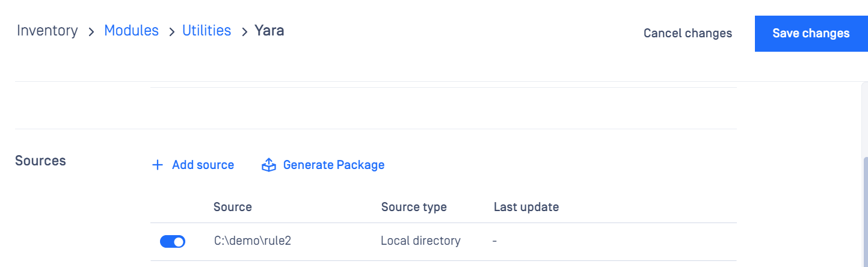Viewport: 868px width, 267px height.
Task: Open the Modules breadcrumb link
Action: [x=131, y=31]
